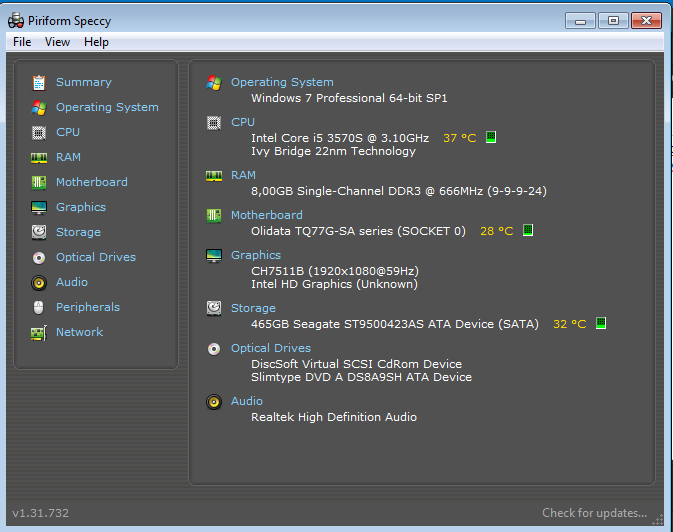Screen dimensions: 673x532
Task: Click the Peripherals mouse icon in sidebar
Action: [39, 307]
